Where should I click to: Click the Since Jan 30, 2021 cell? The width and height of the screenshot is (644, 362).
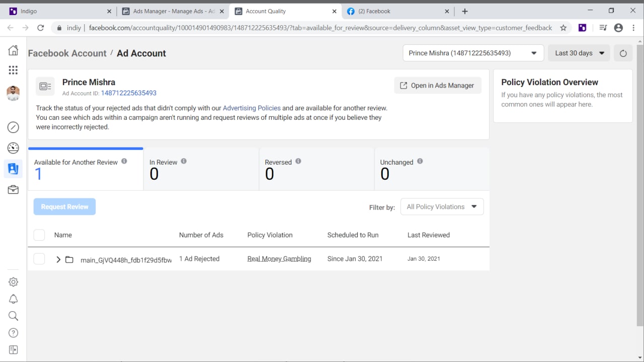click(355, 259)
